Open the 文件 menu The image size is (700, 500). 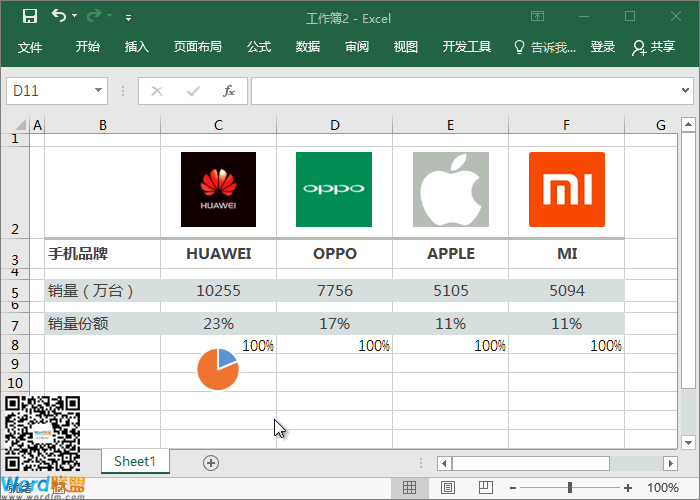[30, 46]
